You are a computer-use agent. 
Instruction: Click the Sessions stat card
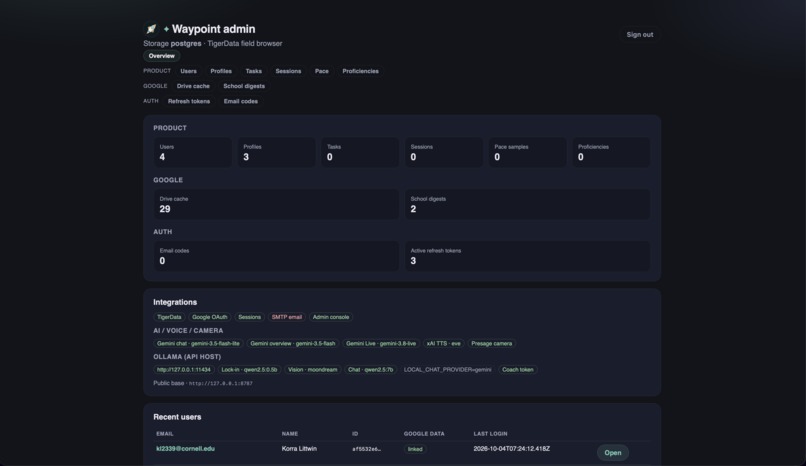(444, 152)
